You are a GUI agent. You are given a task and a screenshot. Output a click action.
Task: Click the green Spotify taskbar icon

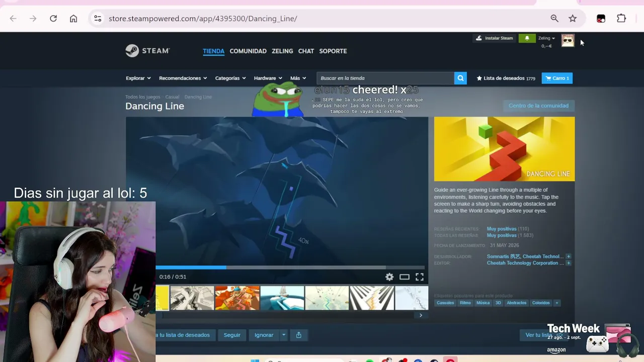tap(369, 360)
